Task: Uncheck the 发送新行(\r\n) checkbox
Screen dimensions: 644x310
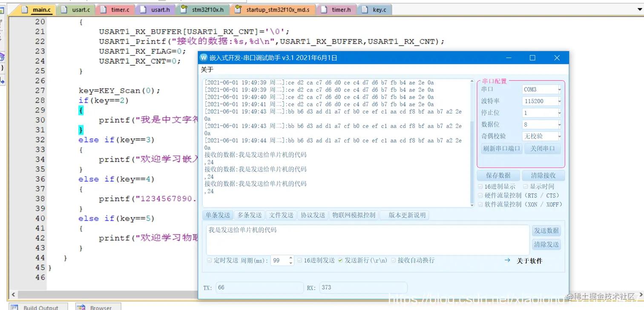Action: click(x=340, y=260)
